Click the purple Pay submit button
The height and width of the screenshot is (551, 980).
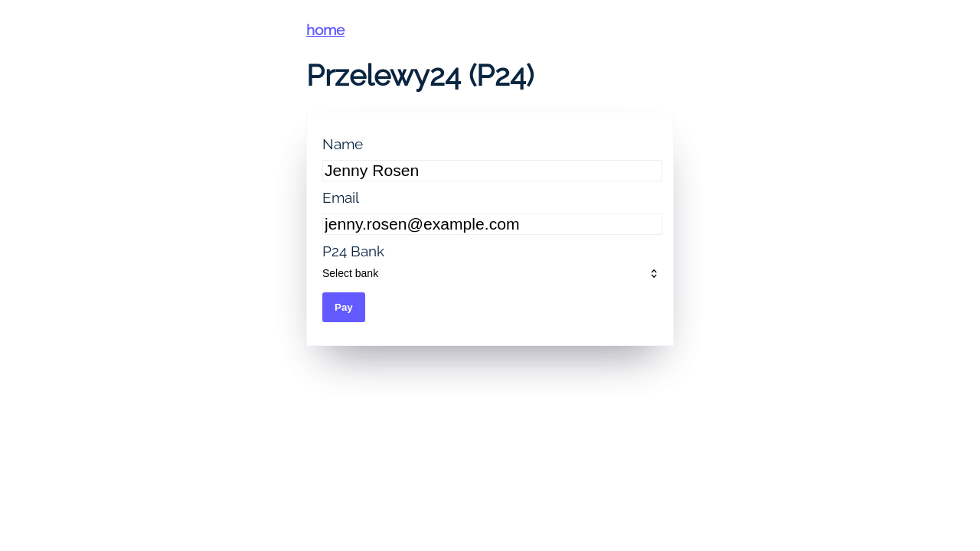pyautogui.click(x=344, y=307)
